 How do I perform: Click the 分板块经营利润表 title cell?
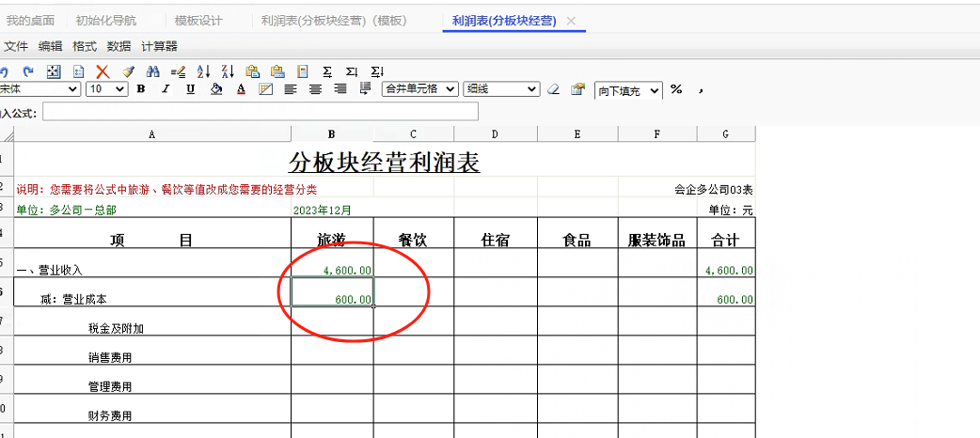(x=385, y=162)
